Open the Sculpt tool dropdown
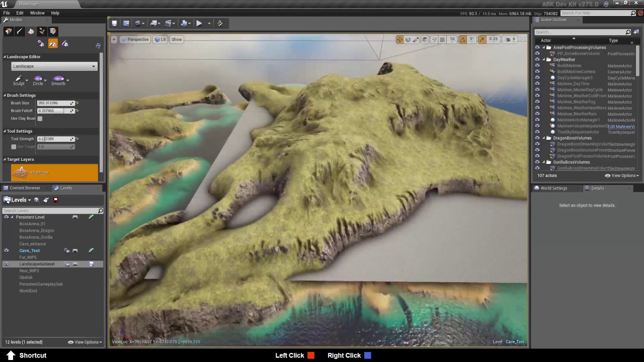The image size is (644, 362). point(26,79)
